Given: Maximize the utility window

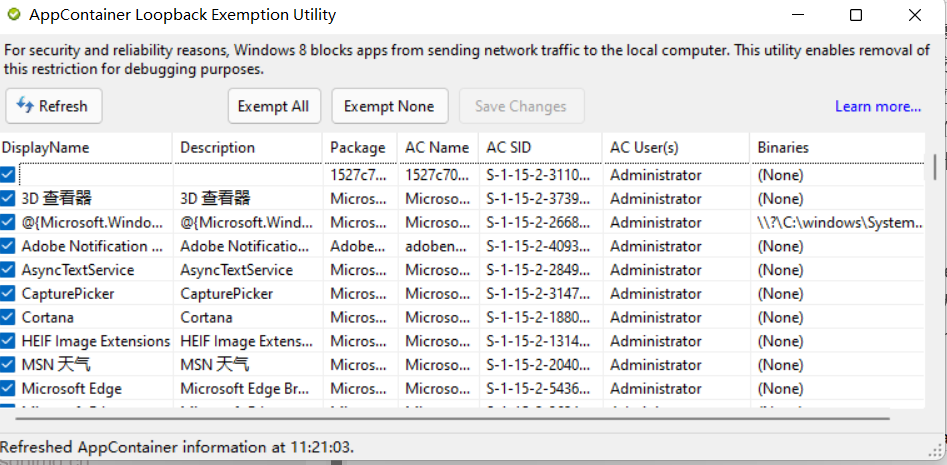Looking at the screenshot, I should click(856, 15).
